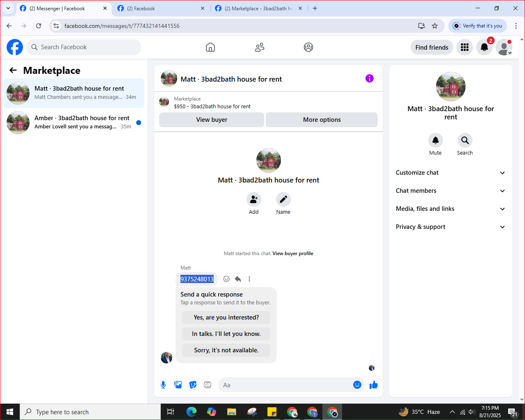Send 'Sorry, it's not available.' response
The image size is (525, 420).
(226, 350)
